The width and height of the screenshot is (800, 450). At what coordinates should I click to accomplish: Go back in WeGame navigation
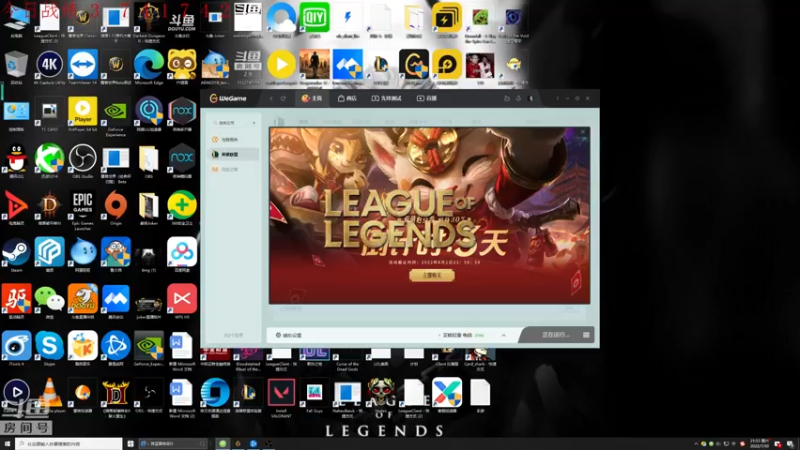pos(271,98)
